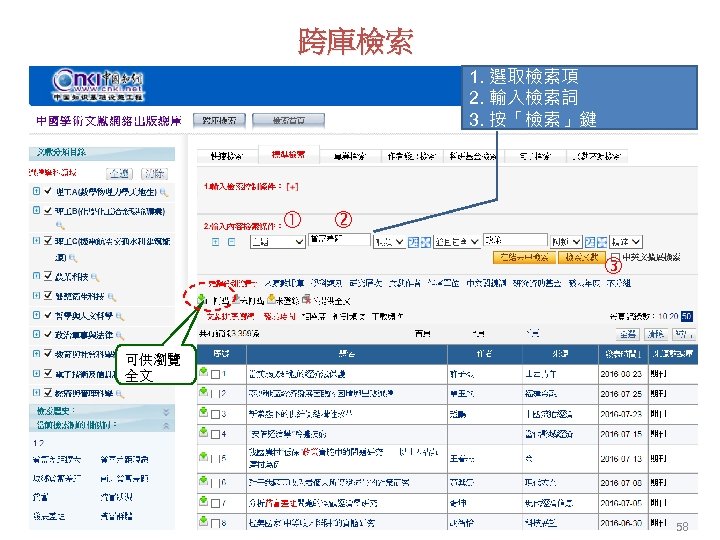720x540 pixels.
Task: Toggle the 經濟與管理科學 category checkbox
Action: point(48,393)
